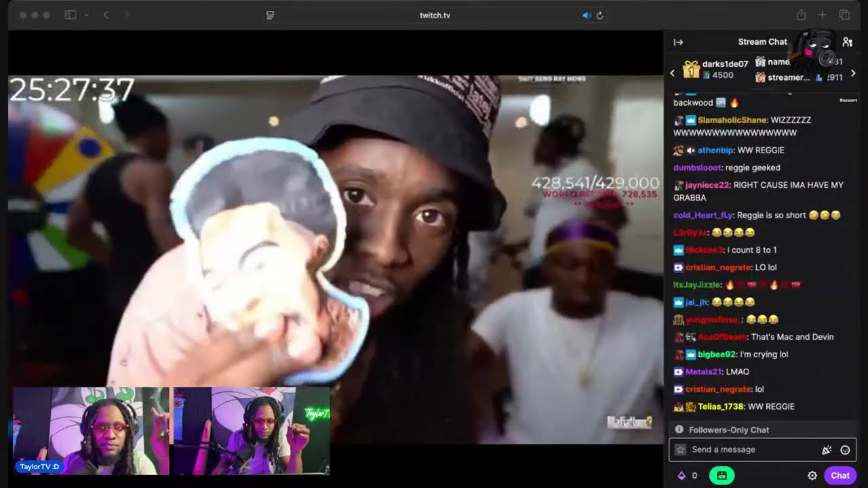Open the Safari share menu
The height and width of the screenshot is (488, 868).
801,15
